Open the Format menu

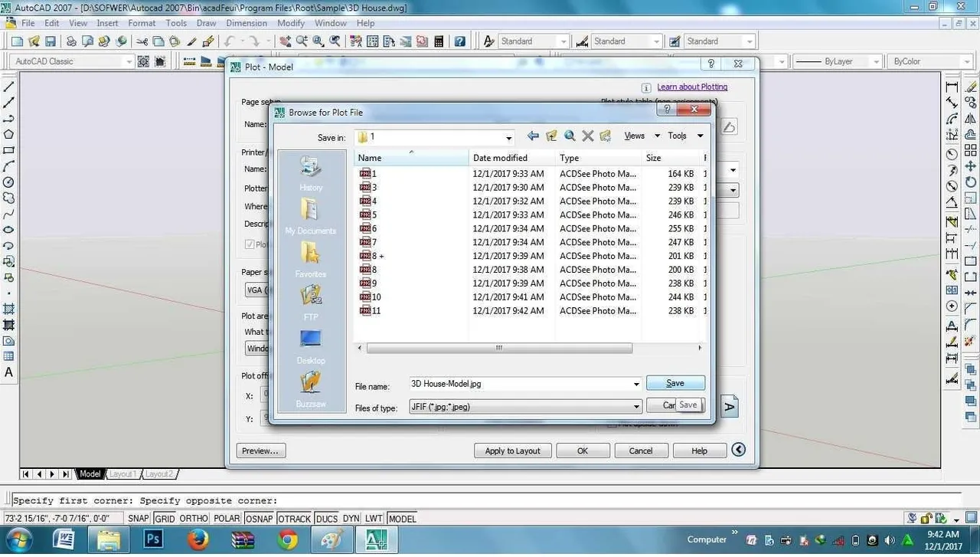[142, 23]
